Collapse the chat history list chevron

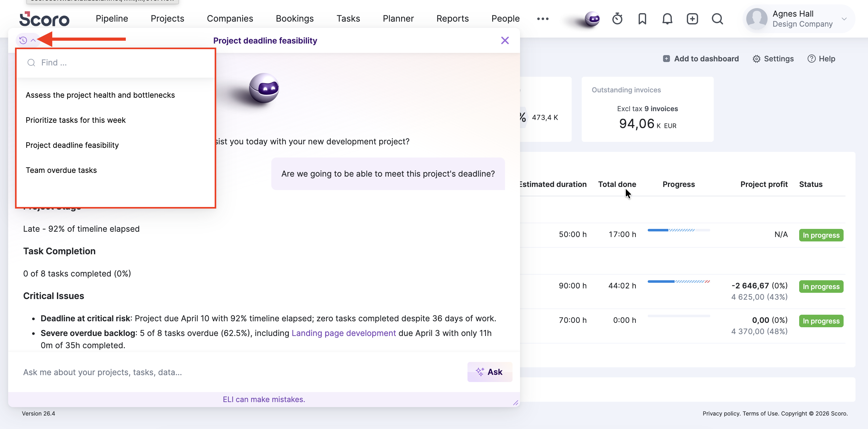(x=33, y=40)
